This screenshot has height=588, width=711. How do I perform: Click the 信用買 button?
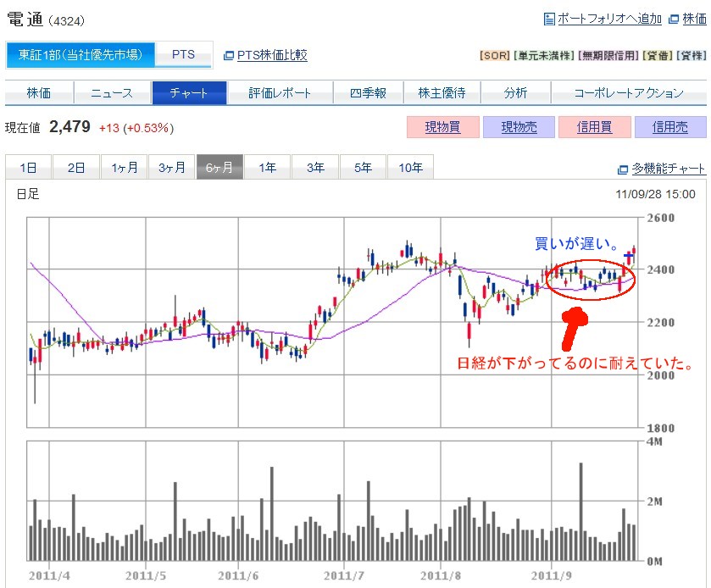click(x=594, y=127)
